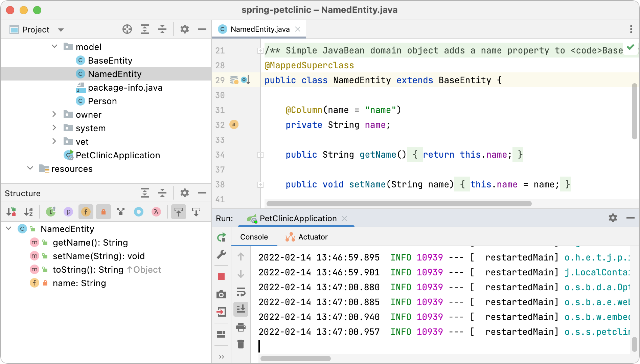Click the exit application icon in Run toolbar
The image size is (640, 364).
[221, 312]
